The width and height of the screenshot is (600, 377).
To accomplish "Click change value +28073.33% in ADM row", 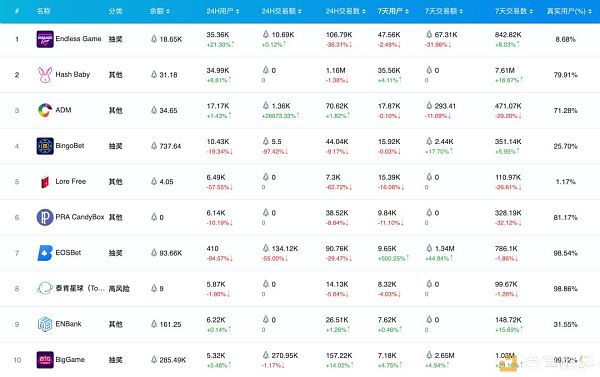I will (x=280, y=116).
